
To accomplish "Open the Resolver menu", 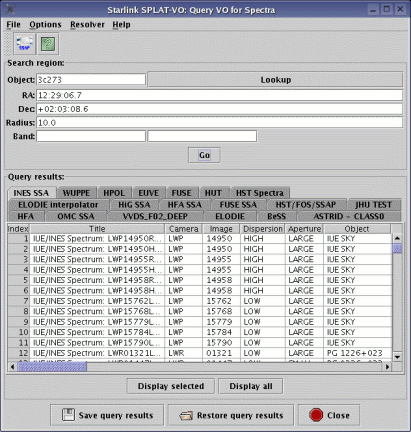I will (87, 25).
